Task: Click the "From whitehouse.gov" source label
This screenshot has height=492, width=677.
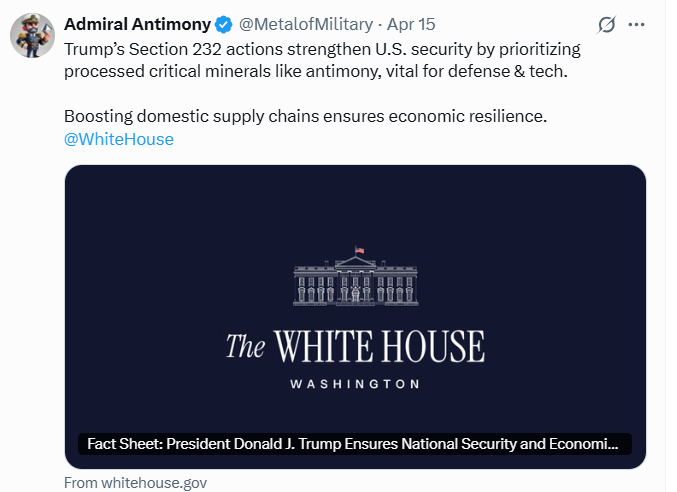Action: click(x=135, y=483)
